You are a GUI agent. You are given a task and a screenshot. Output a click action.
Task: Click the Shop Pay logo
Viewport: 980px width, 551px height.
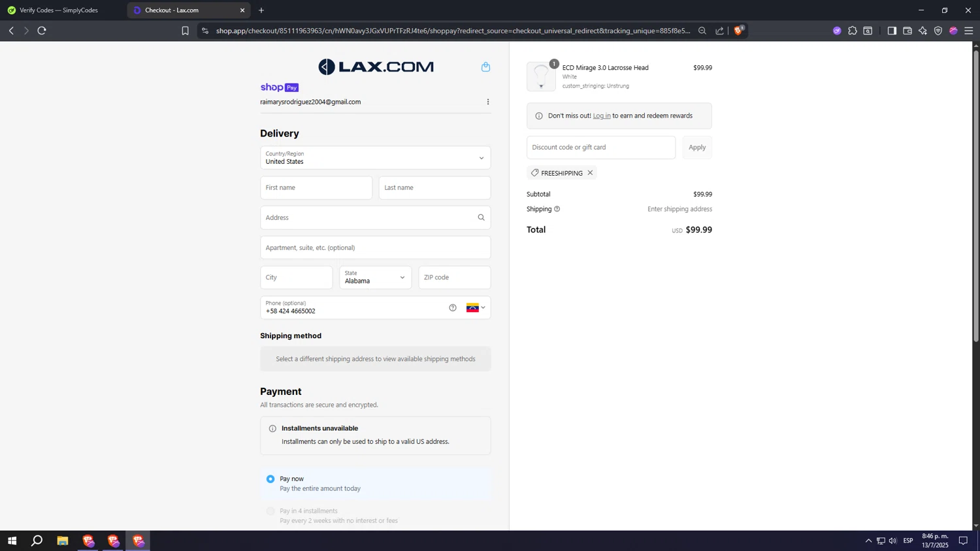point(280,87)
